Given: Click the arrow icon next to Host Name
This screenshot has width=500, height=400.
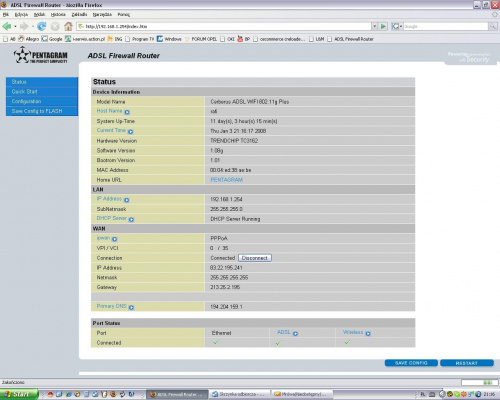Looking at the screenshot, I should coord(127,112).
